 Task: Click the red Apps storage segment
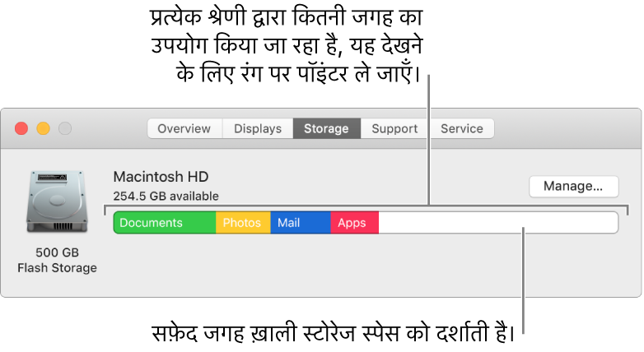[354, 223]
